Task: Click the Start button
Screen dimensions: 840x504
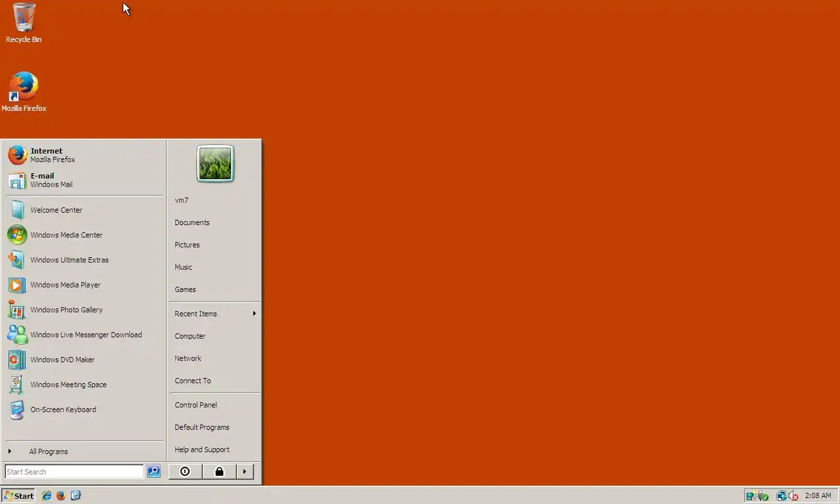Action: [x=18, y=495]
